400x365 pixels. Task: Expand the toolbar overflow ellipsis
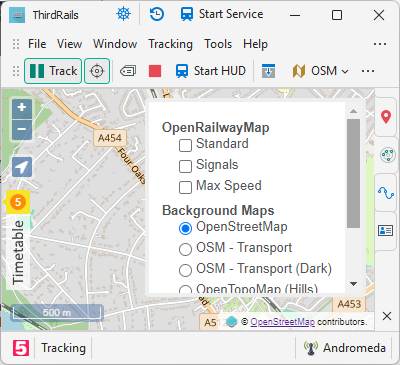pos(368,71)
